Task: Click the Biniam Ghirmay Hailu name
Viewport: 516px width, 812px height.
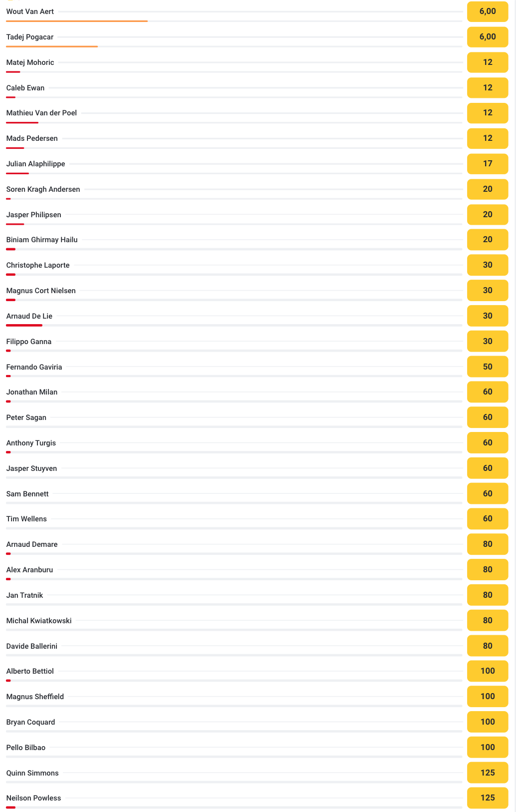Action: tap(42, 240)
